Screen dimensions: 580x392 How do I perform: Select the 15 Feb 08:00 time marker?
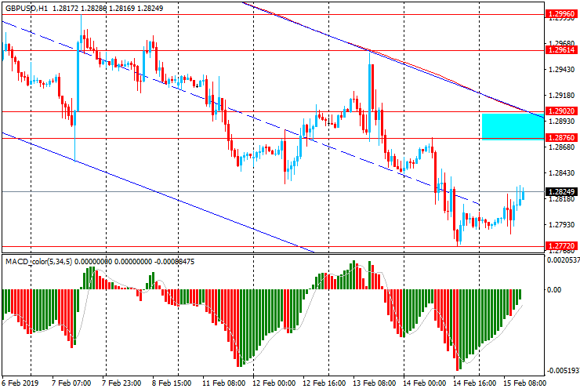[x=525, y=383]
